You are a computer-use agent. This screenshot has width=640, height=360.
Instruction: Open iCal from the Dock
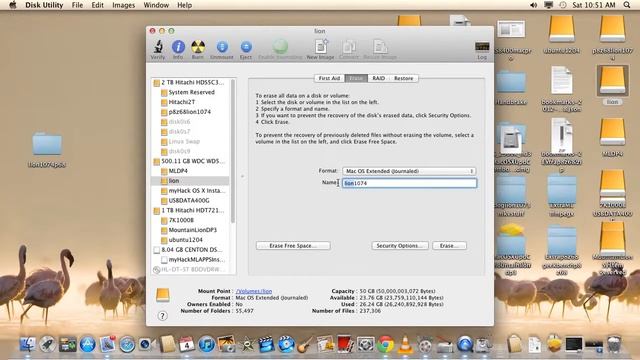click(x=187, y=344)
